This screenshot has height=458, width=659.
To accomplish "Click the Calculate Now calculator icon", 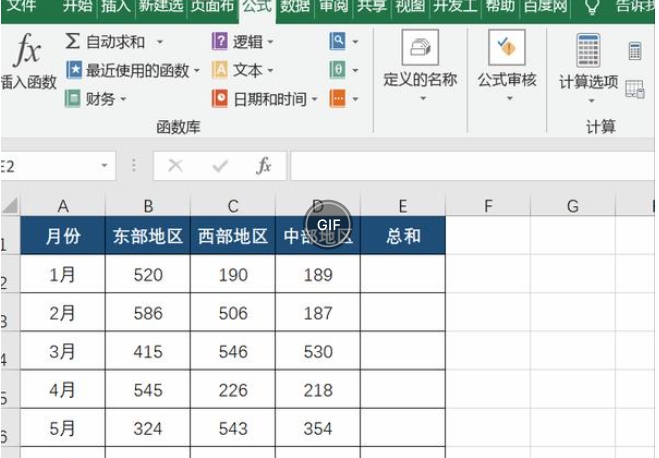I will (635, 51).
